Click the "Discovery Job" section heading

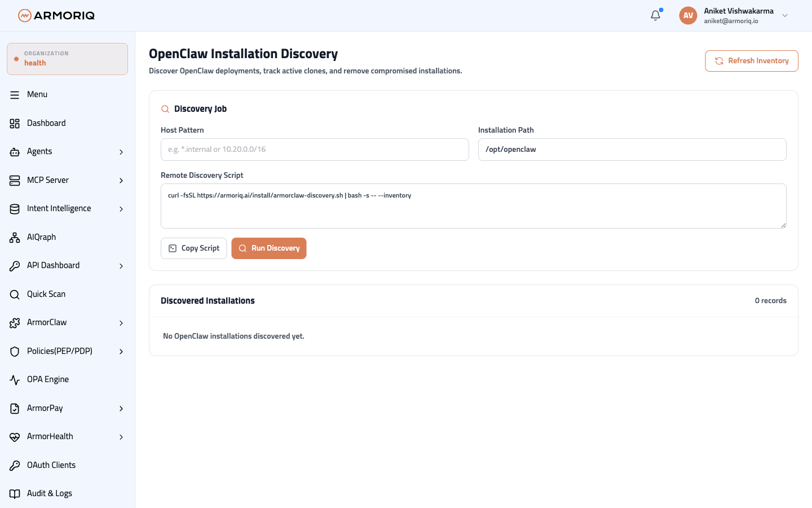(200, 109)
